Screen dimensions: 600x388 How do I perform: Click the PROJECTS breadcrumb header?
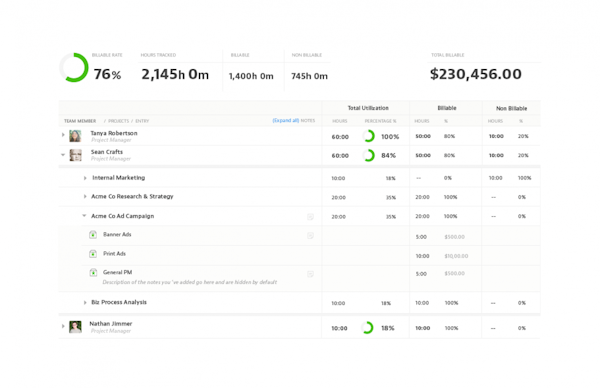[118, 121]
